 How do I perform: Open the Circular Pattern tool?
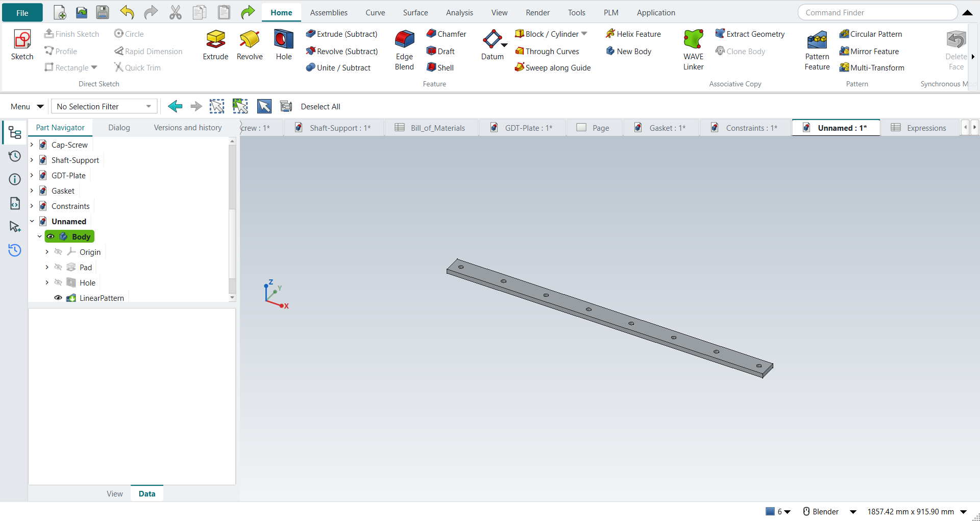(871, 34)
